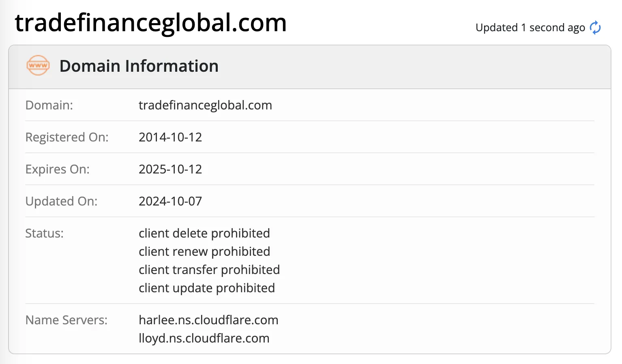622x364 pixels.
Task: Select the expiry date 2025-10-12
Action: [x=170, y=169]
